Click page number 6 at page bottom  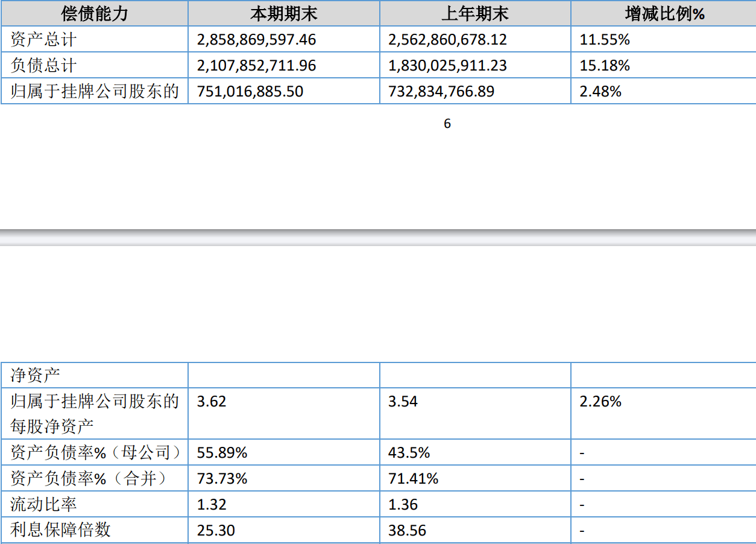click(x=447, y=124)
